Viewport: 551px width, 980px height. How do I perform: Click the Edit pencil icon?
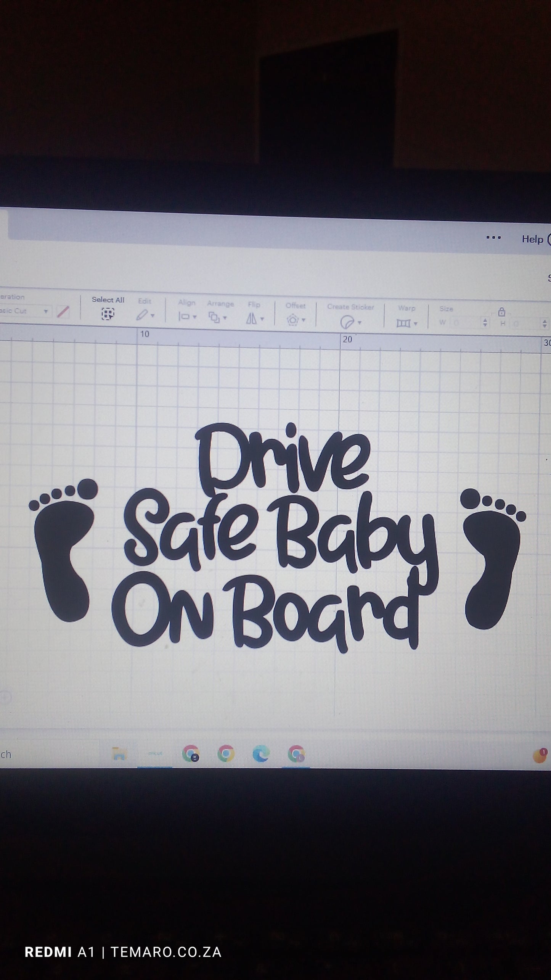142,315
